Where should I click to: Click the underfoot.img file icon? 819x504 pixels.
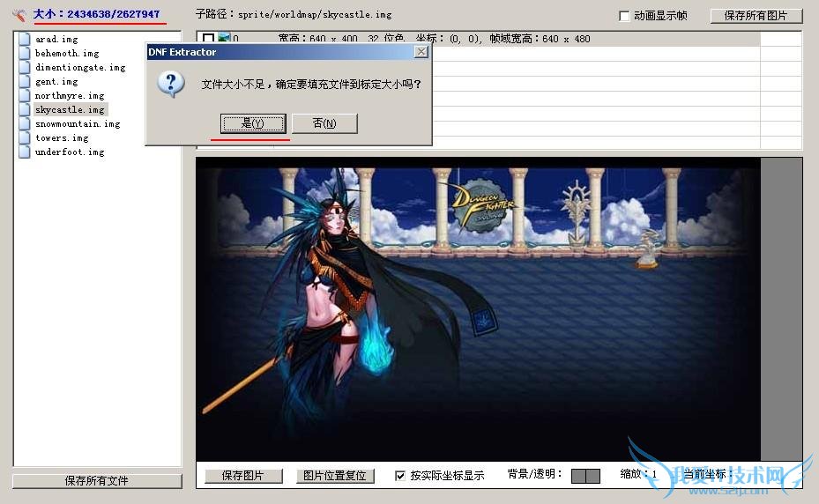[x=25, y=152]
